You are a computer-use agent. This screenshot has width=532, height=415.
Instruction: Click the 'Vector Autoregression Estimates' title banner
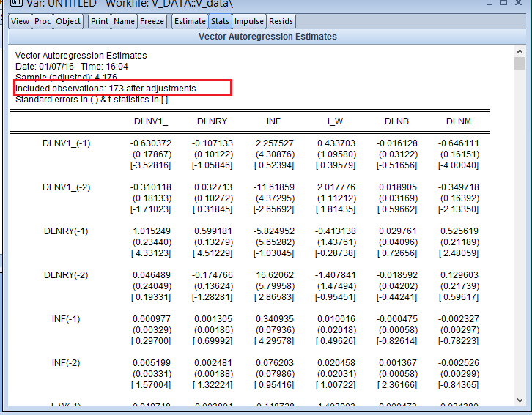[267, 37]
